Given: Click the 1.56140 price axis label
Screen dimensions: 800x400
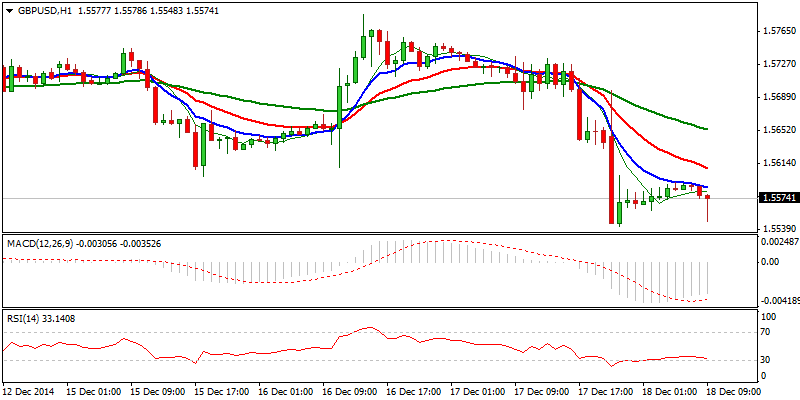Looking at the screenshot, I should [779, 163].
